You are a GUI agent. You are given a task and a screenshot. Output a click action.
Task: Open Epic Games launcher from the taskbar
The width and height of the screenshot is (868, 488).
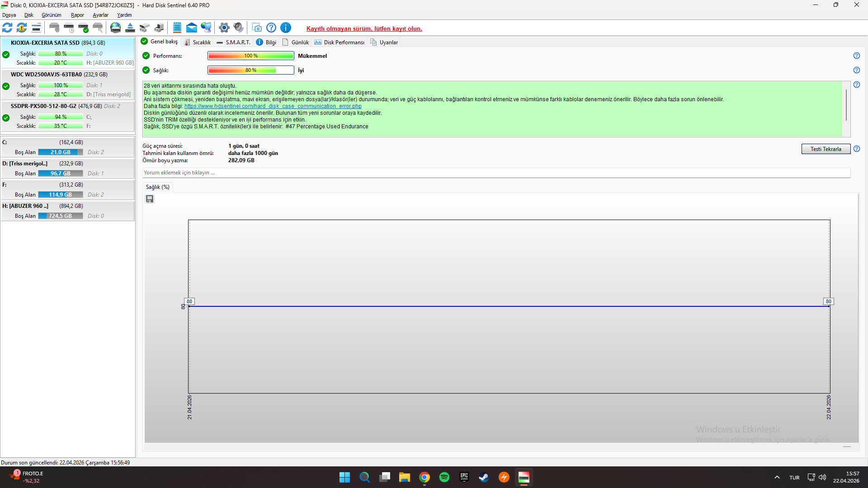click(464, 477)
